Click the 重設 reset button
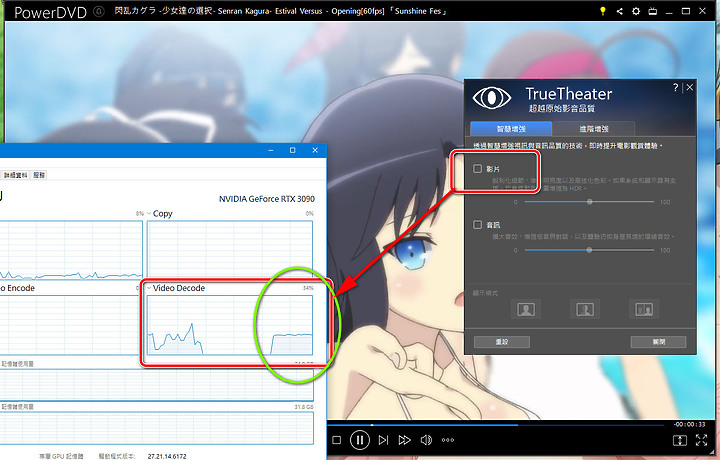The image size is (720, 460). (x=502, y=342)
